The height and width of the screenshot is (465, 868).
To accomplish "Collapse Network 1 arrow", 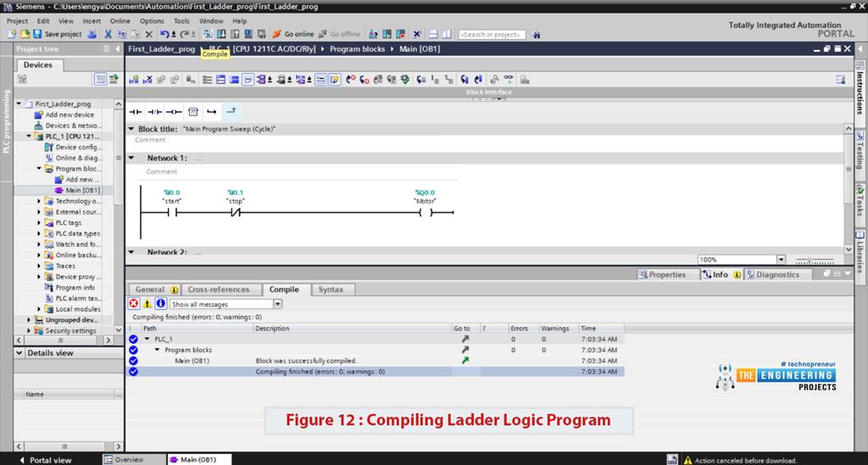I will click(x=131, y=158).
